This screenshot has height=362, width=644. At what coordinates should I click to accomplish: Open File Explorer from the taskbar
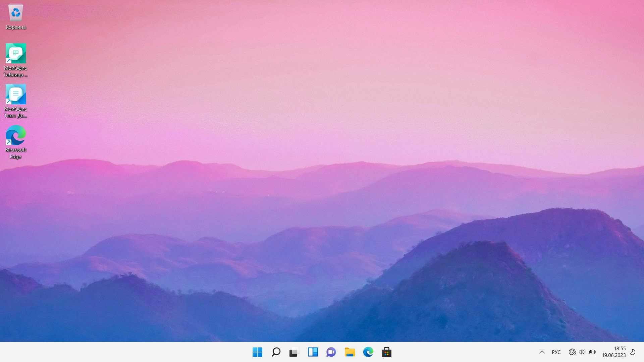pos(350,352)
